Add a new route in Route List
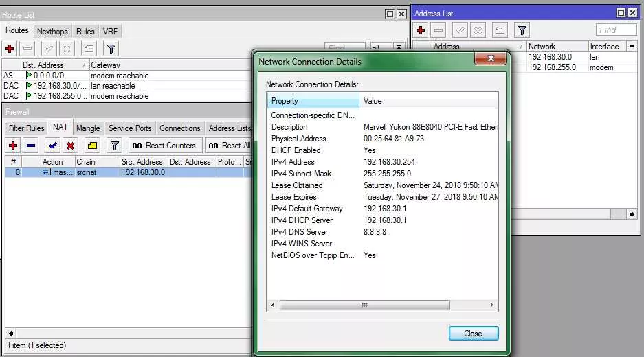Image resolution: width=644 pixels, height=357 pixels. tap(10, 49)
